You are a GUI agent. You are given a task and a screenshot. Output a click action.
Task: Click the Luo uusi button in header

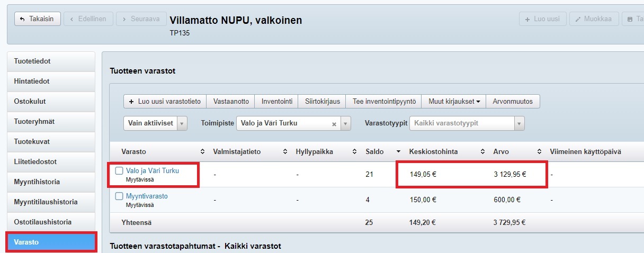542,19
